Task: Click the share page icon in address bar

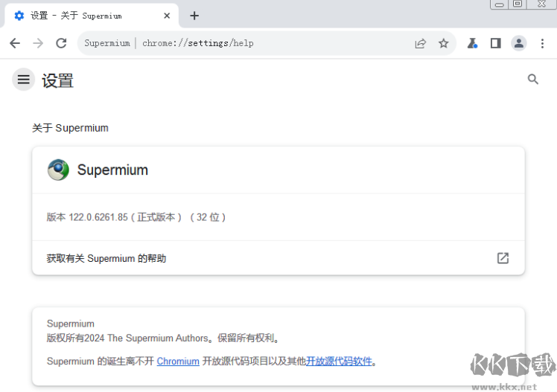Action: coord(420,43)
